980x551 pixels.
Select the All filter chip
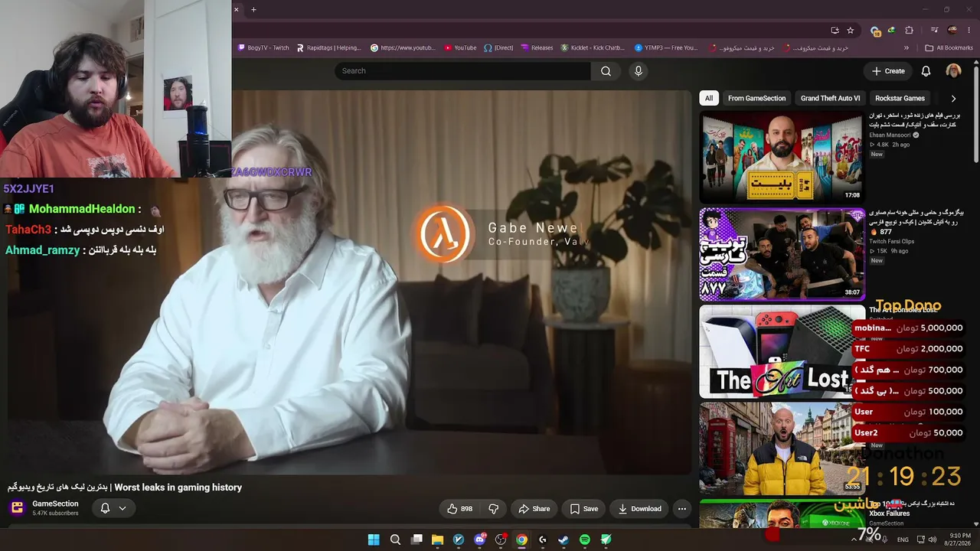(709, 98)
